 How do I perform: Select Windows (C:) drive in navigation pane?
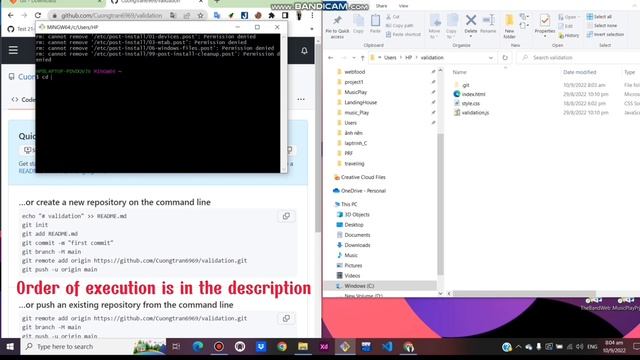coord(359,286)
